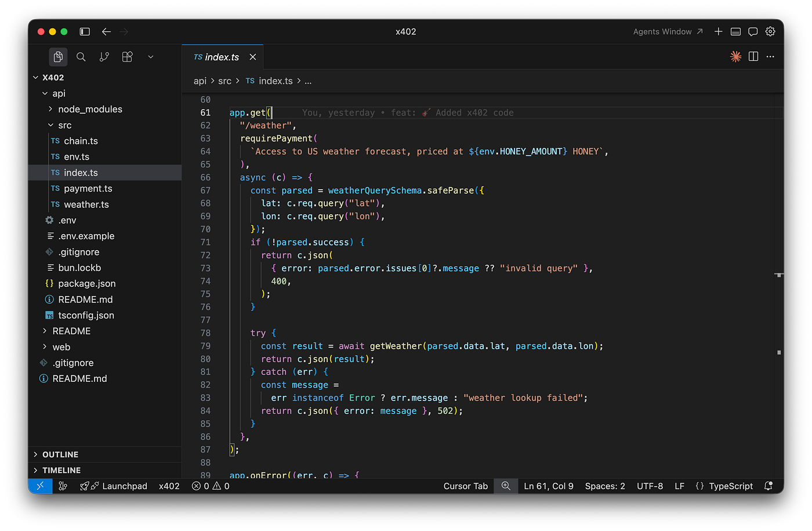The image size is (812, 531).
Task: Open the Agents Window
Action: 668,31
